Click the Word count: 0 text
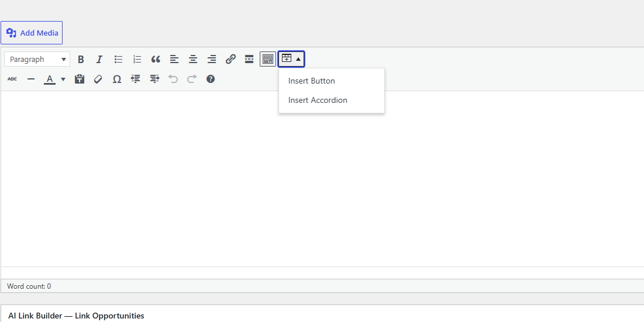The height and width of the screenshot is (322, 644). tap(29, 286)
